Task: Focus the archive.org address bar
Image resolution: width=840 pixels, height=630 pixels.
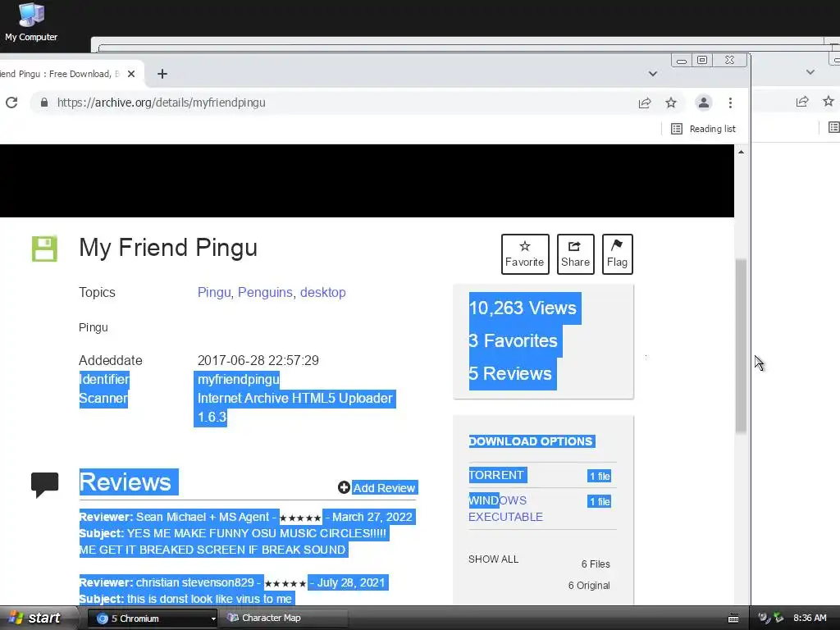Action: [343, 103]
